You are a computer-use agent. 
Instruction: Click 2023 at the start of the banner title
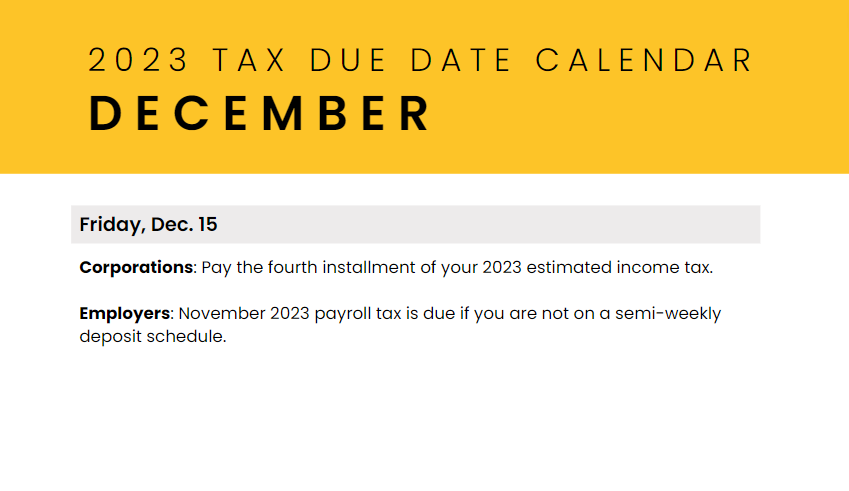tap(138, 60)
